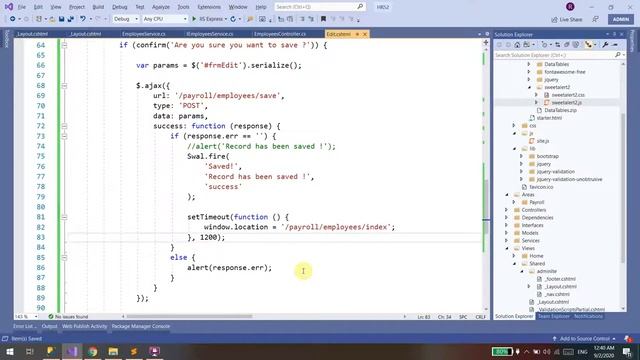Open Web Publish Activity panel
Viewport: 640px width, 360px height.
click(x=84, y=326)
